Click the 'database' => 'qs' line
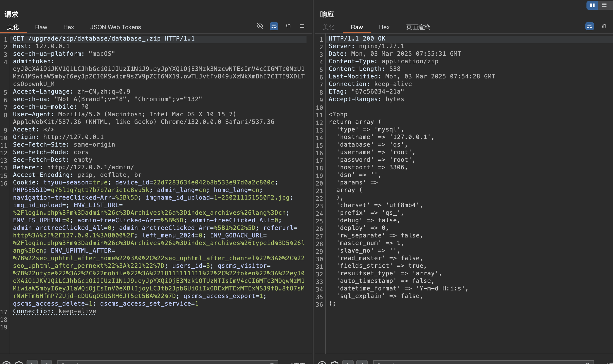Image resolution: width=613 pixels, height=364 pixels. click(x=372, y=145)
